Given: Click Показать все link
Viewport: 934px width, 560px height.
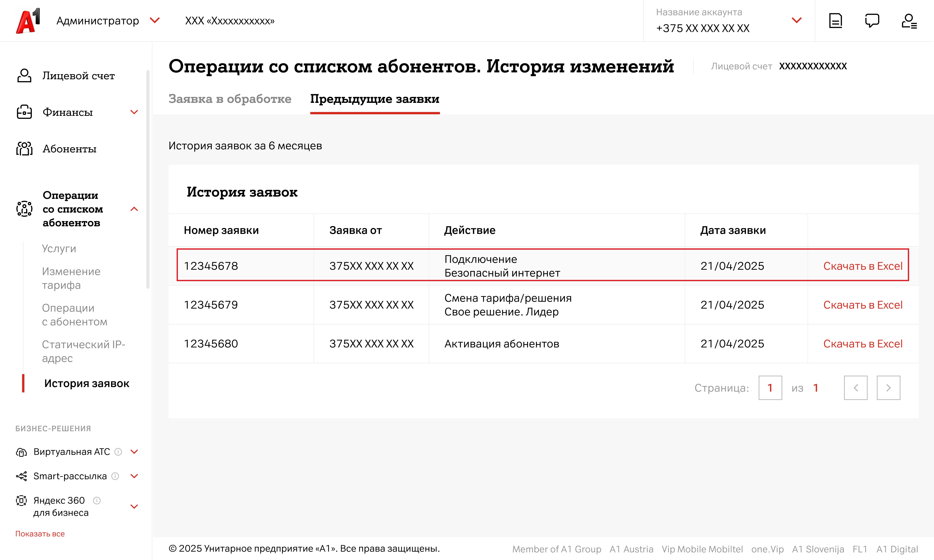Looking at the screenshot, I should (40, 534).
